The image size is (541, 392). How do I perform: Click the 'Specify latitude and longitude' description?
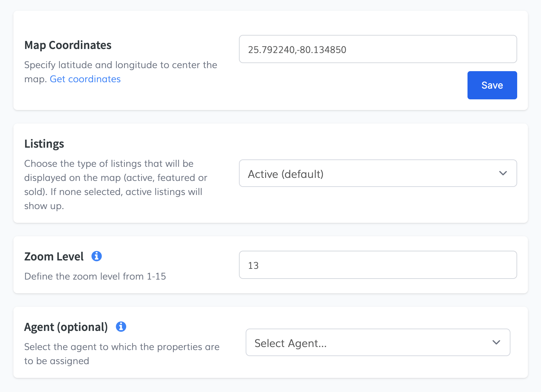point(120,65)
